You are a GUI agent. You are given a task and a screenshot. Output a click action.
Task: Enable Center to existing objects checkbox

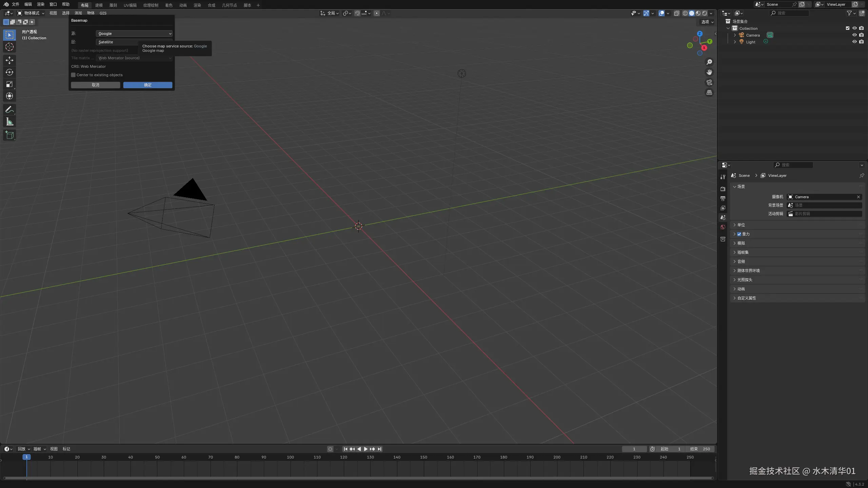pyautogui.click(x=73, y=75)
